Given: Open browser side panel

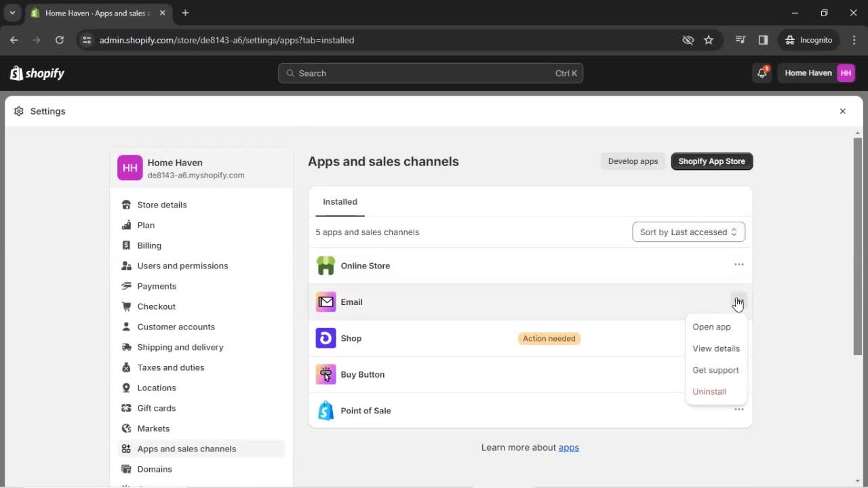Looking at the screenshot, I should click(x=763, y=40).
